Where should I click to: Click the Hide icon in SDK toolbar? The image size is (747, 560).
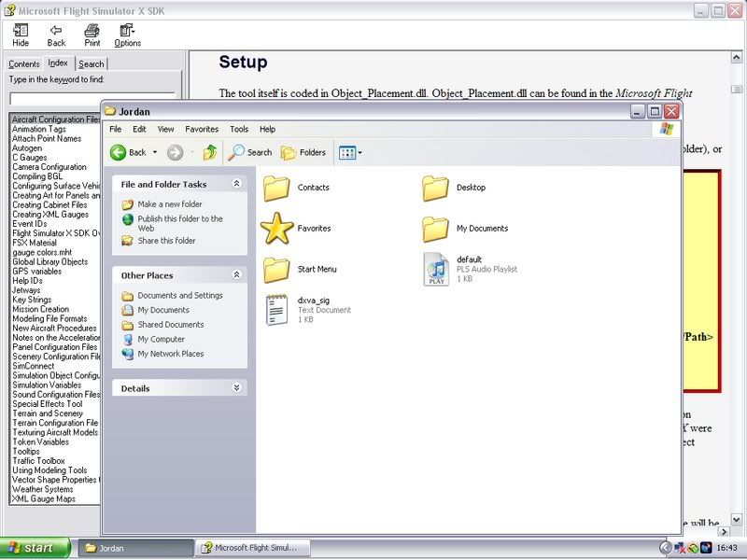coord(21,31)
